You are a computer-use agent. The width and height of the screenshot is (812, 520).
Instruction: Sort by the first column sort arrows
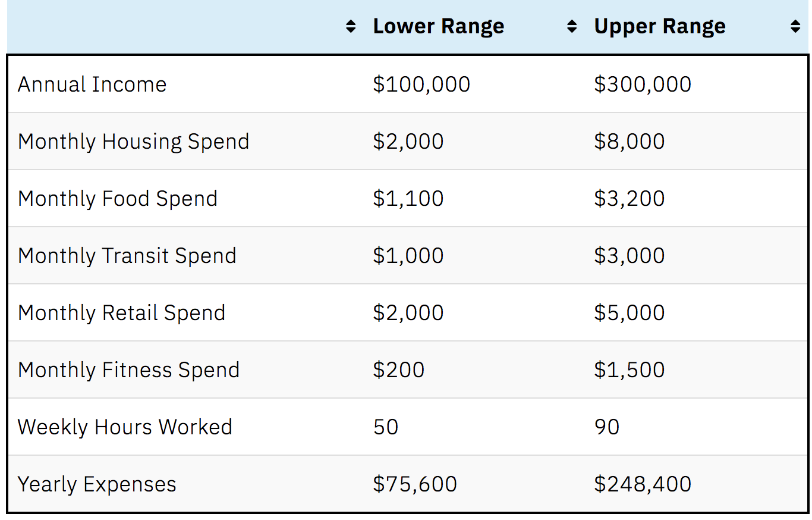351,26
